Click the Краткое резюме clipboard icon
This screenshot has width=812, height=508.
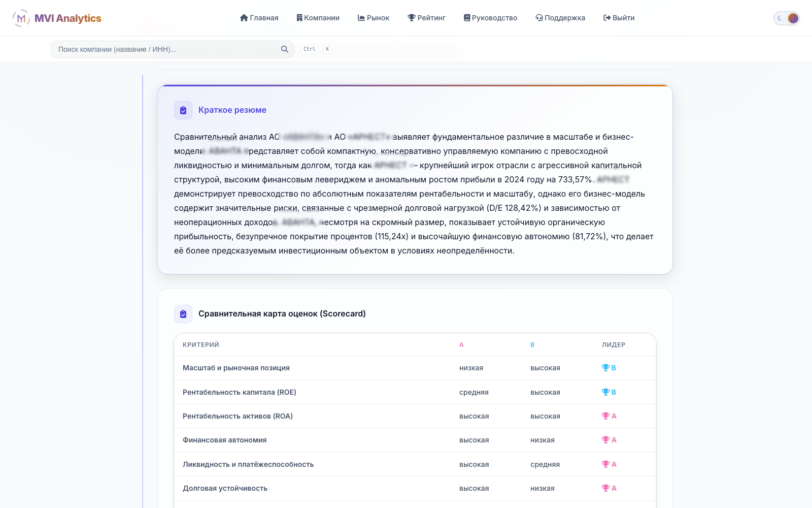(x=183, y=110)
